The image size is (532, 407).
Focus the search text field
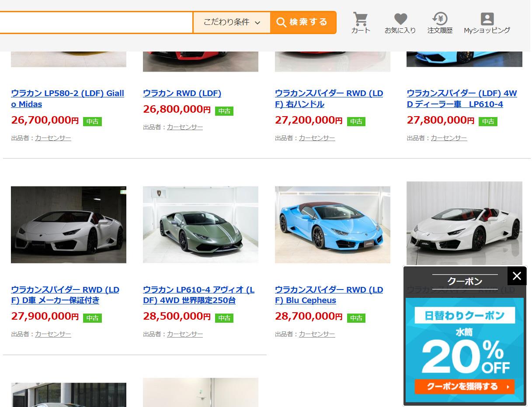[96, 22]
